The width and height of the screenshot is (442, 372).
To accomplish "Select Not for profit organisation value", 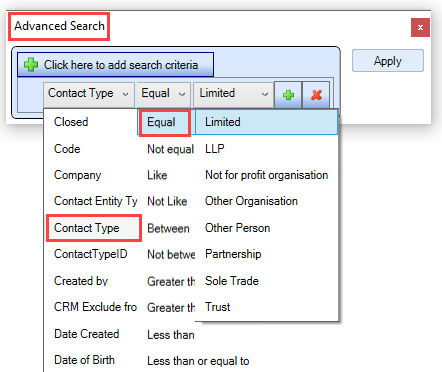I will pyautogui.click(x=266, y=175).
